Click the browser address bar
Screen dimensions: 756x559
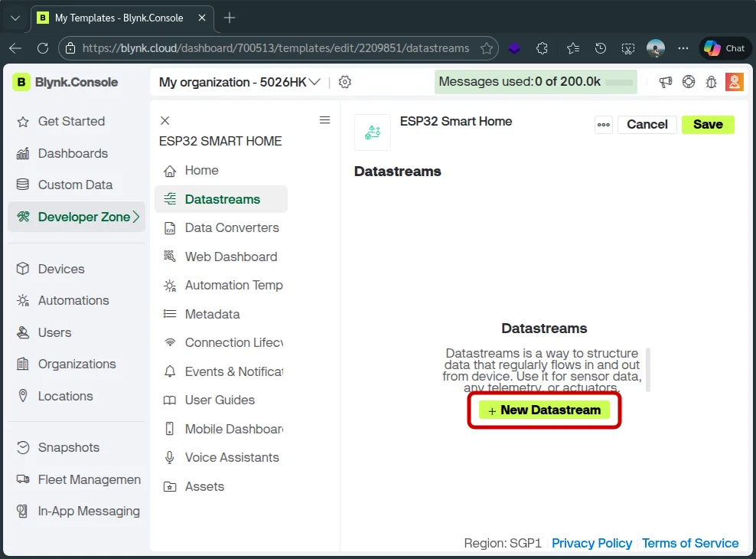275,48
